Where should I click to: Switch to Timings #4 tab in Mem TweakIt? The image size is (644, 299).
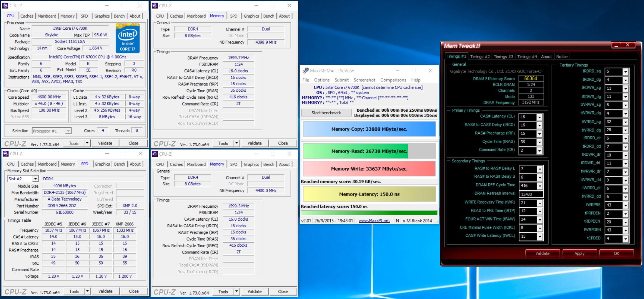click(x=527, y=56)
